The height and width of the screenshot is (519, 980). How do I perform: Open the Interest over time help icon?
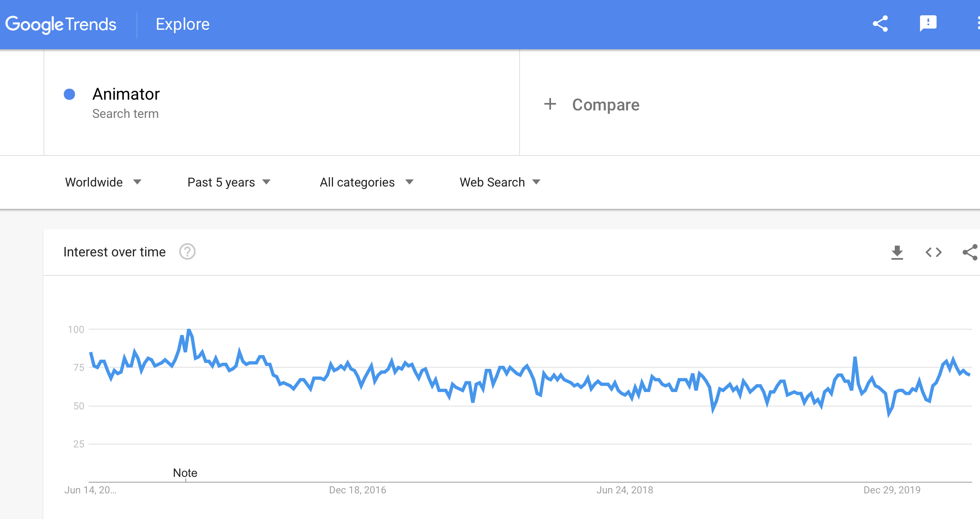[x=187, y=251]
